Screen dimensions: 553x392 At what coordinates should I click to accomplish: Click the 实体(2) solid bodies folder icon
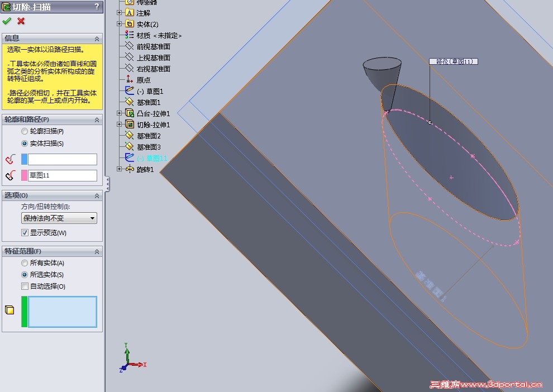point(130,24)
